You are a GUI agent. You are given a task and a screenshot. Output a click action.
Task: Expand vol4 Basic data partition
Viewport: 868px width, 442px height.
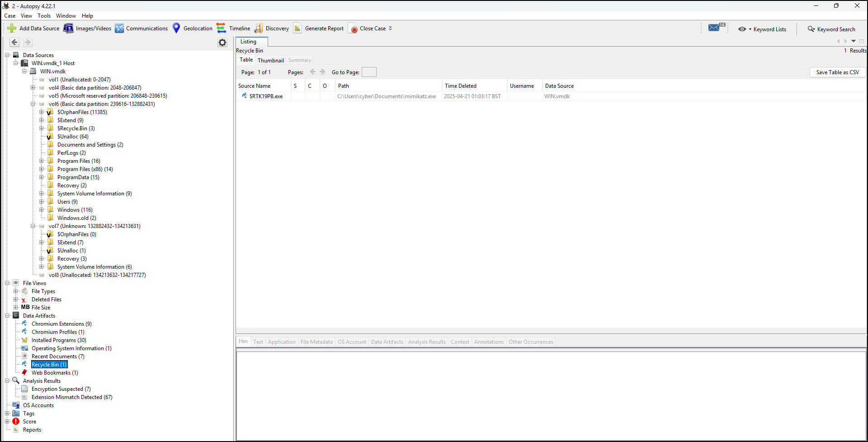pyautogui.click(x=33, y=88)
